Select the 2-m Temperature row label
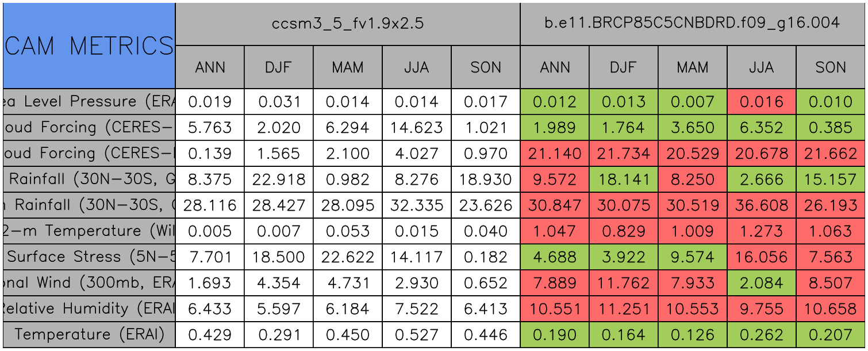This screenshot has height=351, width=868. 89,231
